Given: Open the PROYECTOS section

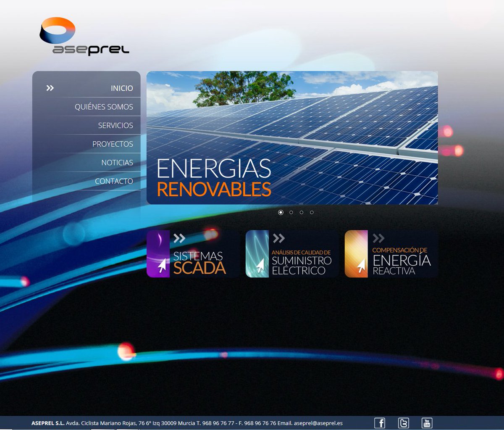Looking at the screenshot, I should pos(113,144).
